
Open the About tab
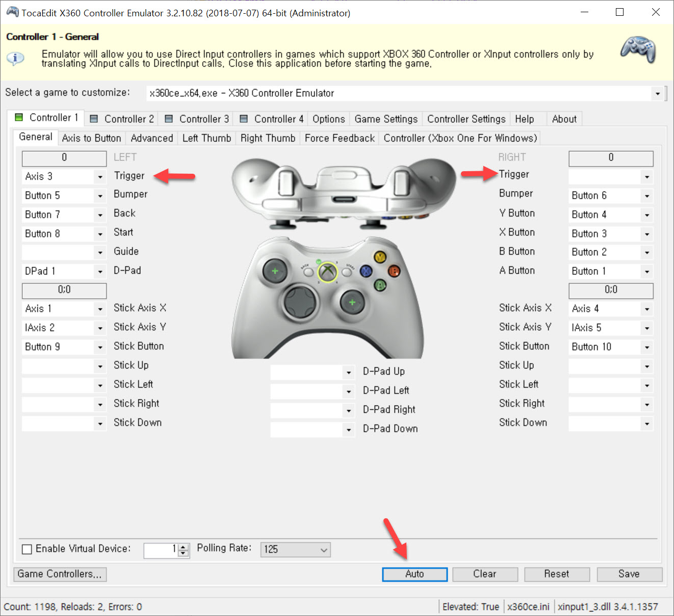click(x=564, y=119)
